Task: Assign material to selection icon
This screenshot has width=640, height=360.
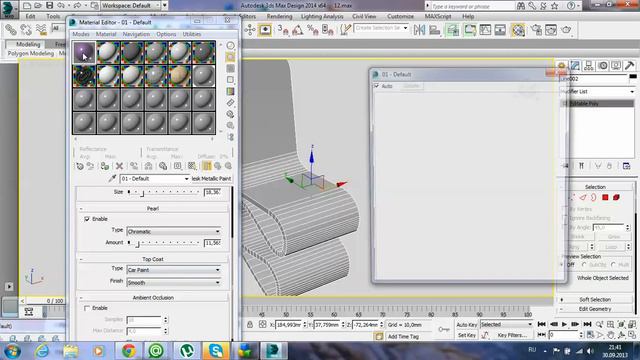Action: 105,166
